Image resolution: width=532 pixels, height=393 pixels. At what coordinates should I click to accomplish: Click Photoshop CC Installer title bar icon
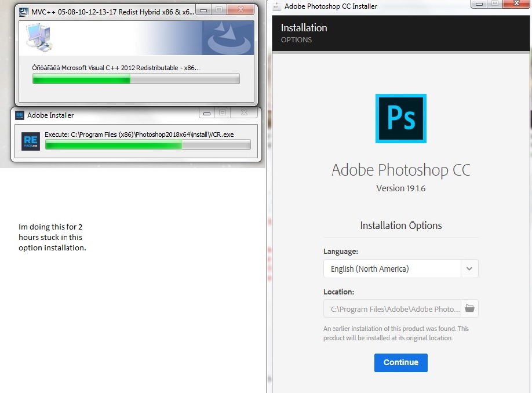277,6
